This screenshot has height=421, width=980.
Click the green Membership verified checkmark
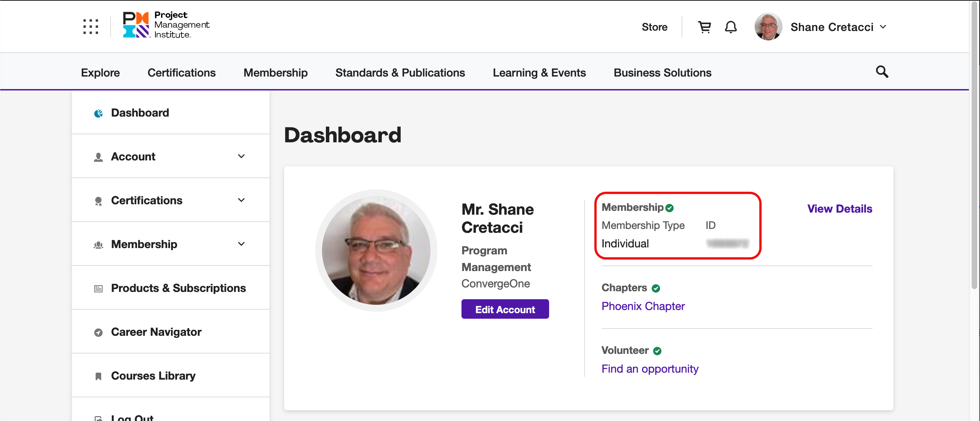669,208
